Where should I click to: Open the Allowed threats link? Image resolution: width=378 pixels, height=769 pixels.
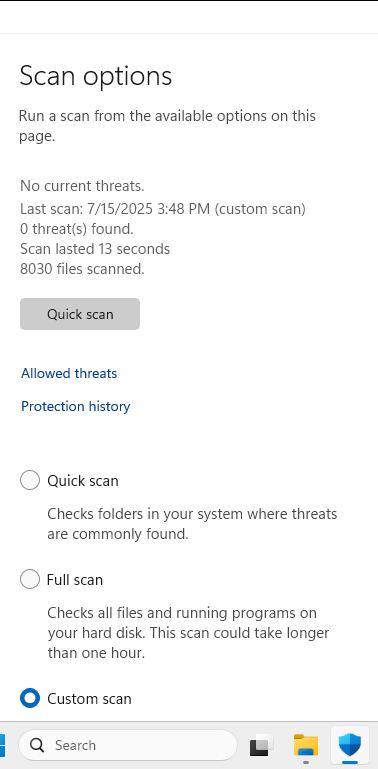pos(69,373)
